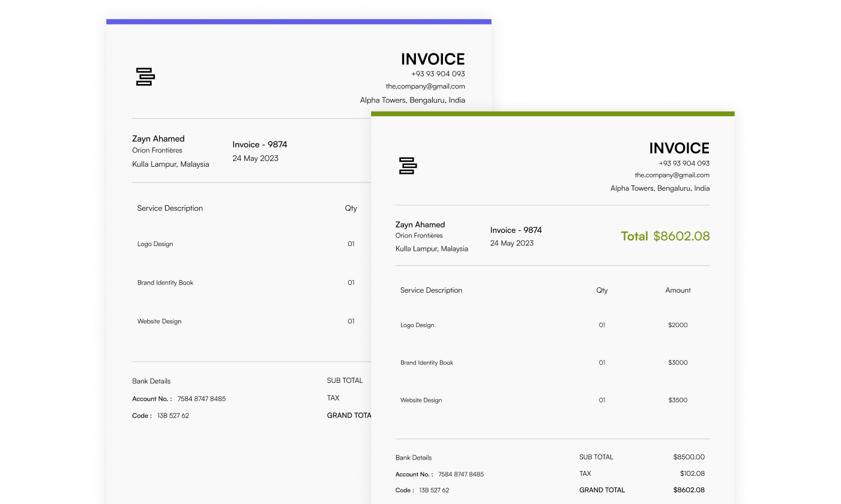
Task: Select client name Zayn Ahamed on green invoice
Action: tap(420, 224)
